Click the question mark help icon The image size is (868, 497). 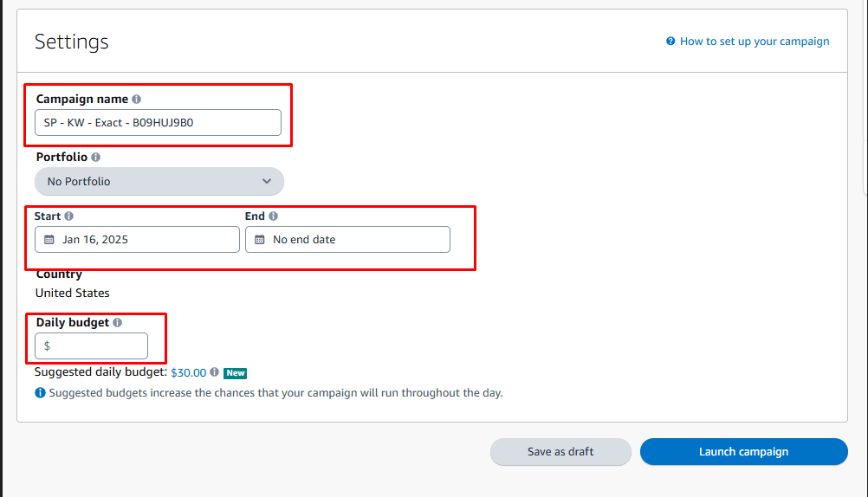pyautogui.click(x=670, y=42)
